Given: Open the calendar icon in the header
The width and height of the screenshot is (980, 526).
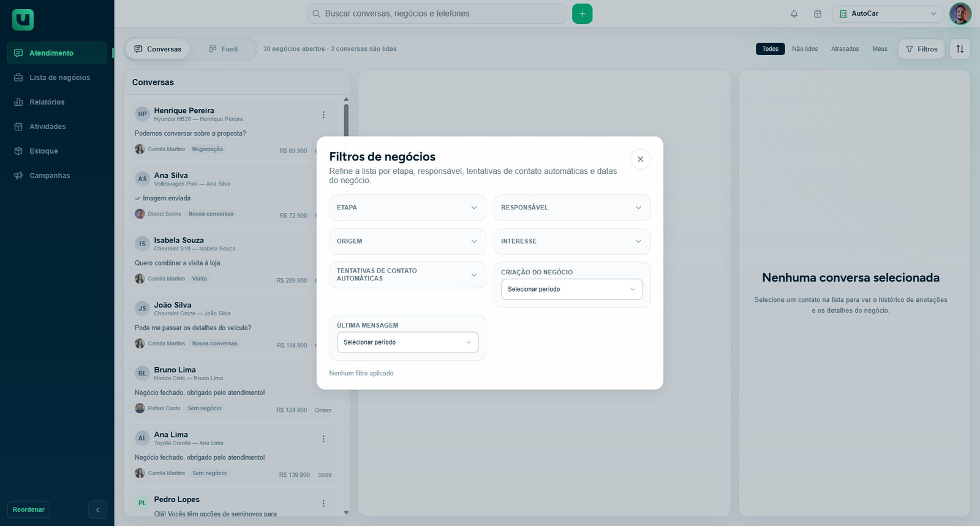Looking at the screenshot, I should [x=817, y=13].
